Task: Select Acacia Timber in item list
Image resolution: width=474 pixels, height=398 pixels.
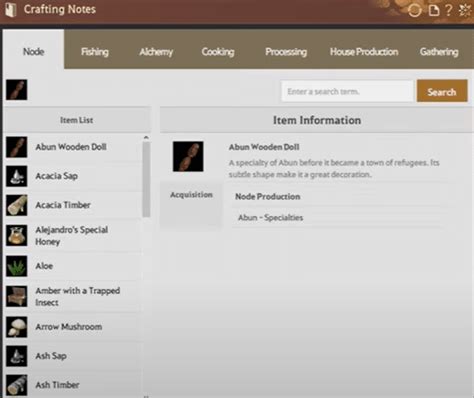Action: (x=63, y=205)
